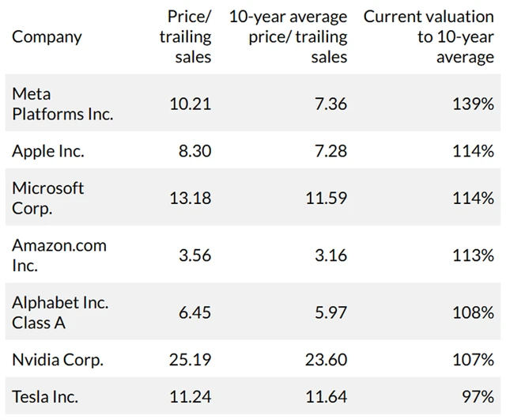Click Apple's 8.30 price/sales value

pyautogui.click(x=194, y=150)
